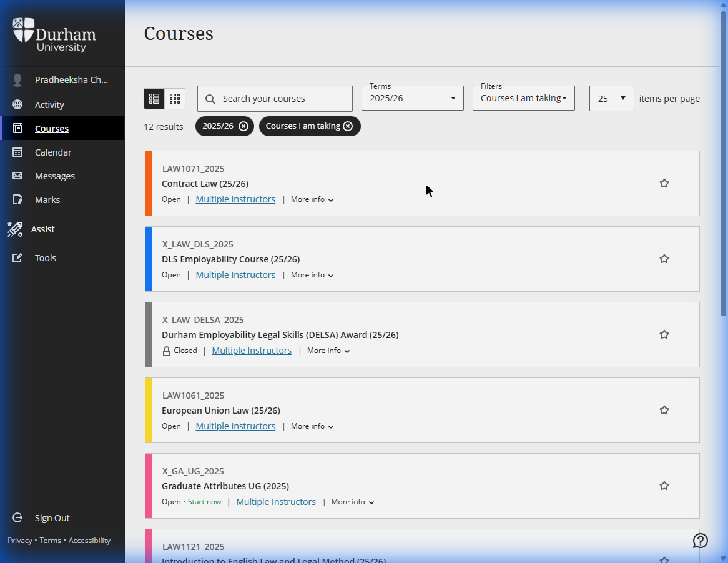The height and width of the screenshot is (563, 728).
Task: Switch to grid view for courses
Action: (175, 98)
